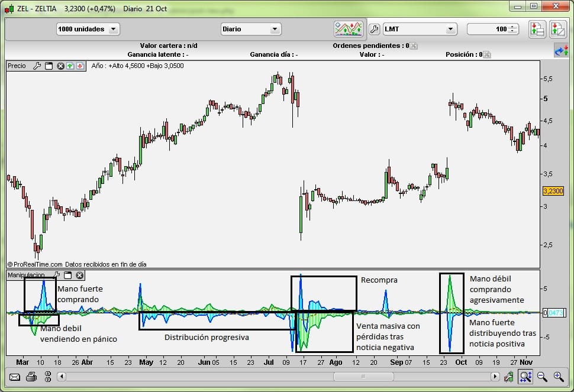Print the chart using printer icon

tap(31, 376)
